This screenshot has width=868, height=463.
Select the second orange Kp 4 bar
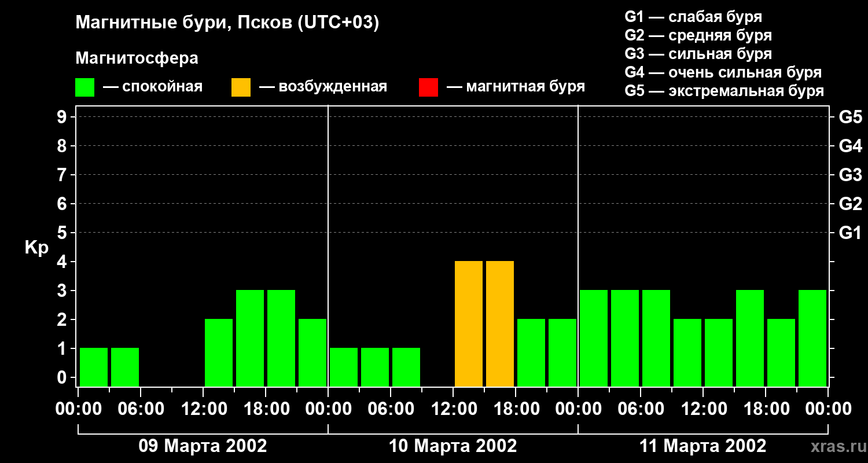click(x=500, y=324)
